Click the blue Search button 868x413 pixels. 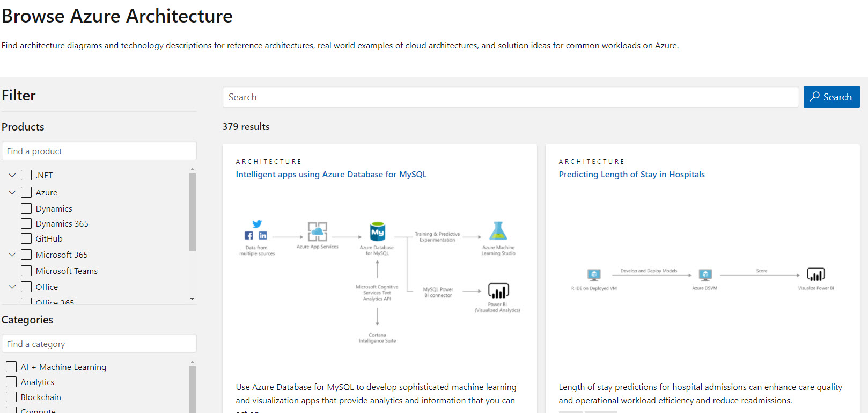tap(832, 97)
